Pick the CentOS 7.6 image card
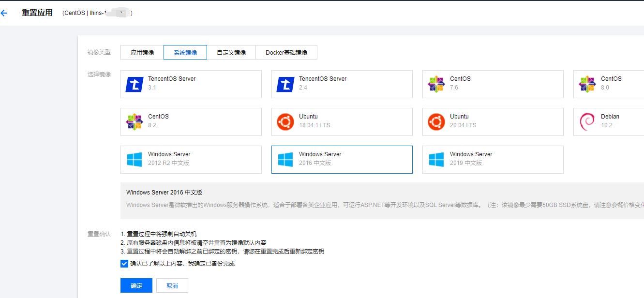 click(x=493, y=84)
